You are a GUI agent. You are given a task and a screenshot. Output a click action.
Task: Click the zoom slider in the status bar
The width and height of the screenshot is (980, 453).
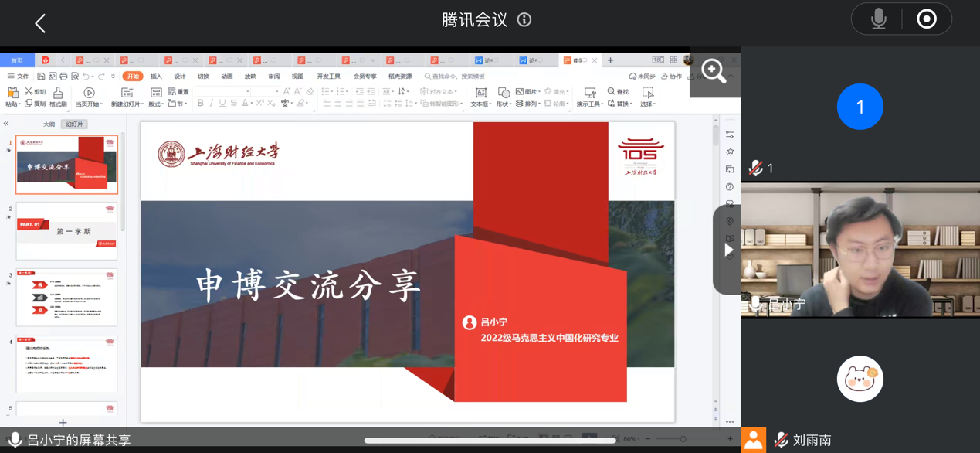pos(683,439)
